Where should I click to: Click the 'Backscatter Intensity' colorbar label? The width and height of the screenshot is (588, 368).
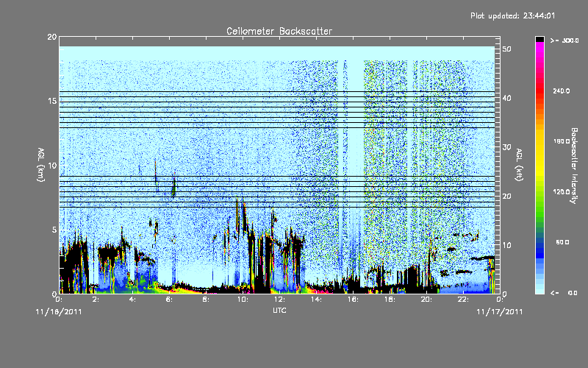(574, 166)
